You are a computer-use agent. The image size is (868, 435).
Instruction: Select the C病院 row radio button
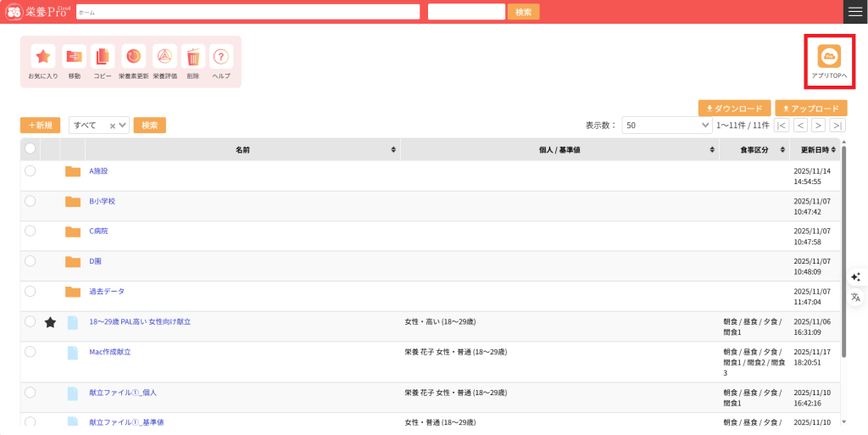coord(31,231)
